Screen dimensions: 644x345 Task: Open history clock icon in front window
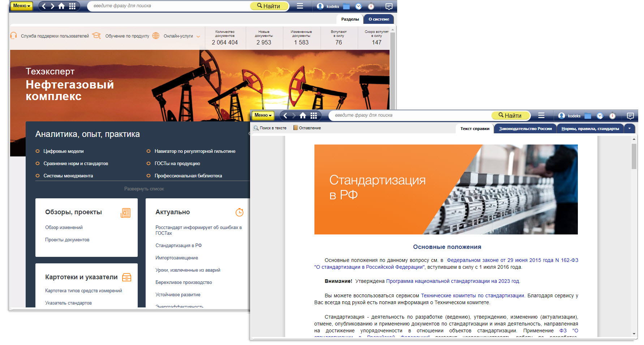coord(600,116)
